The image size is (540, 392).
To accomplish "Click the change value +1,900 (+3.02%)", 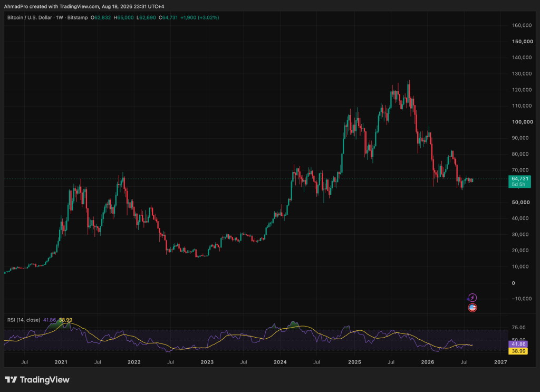I will coord(200,17).
